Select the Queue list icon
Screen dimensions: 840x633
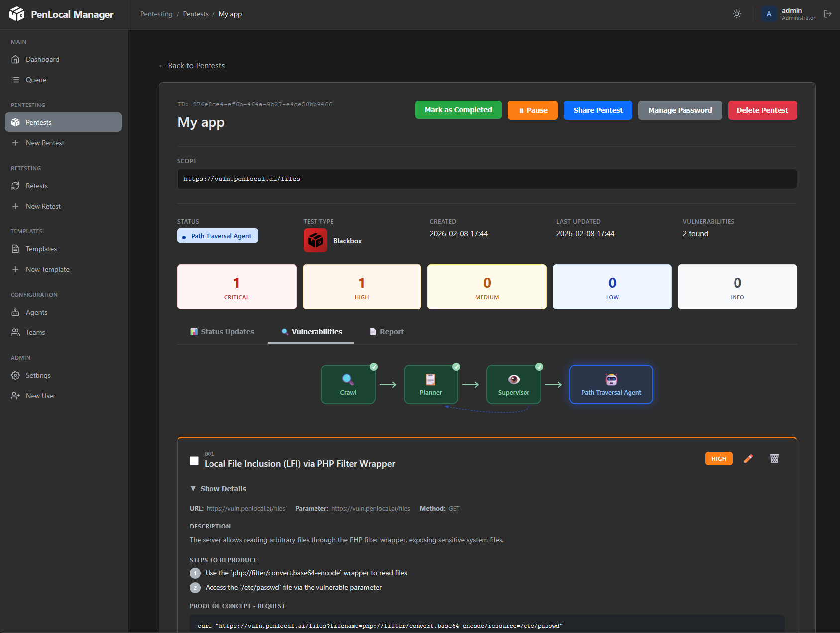[x=16, y=80]
